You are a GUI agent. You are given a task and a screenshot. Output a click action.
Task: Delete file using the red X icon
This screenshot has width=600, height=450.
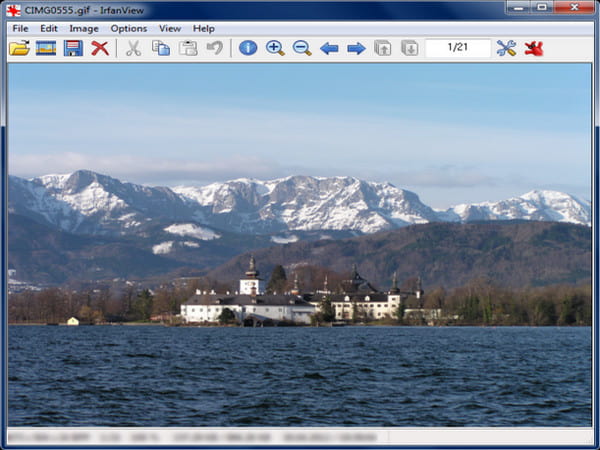100,48
